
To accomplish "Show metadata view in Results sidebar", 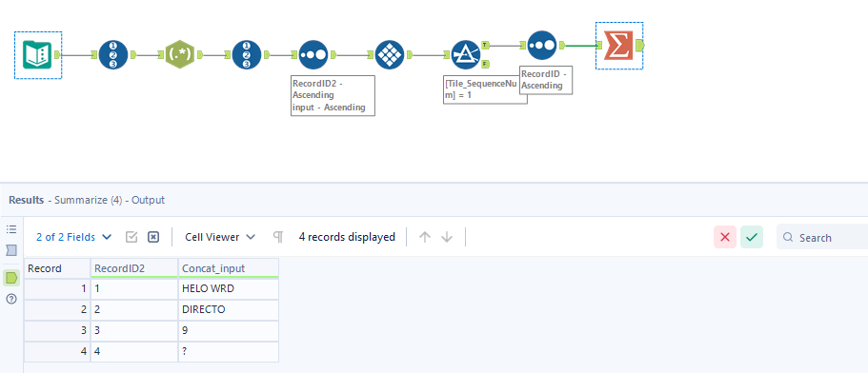I will tap(11, 251).
